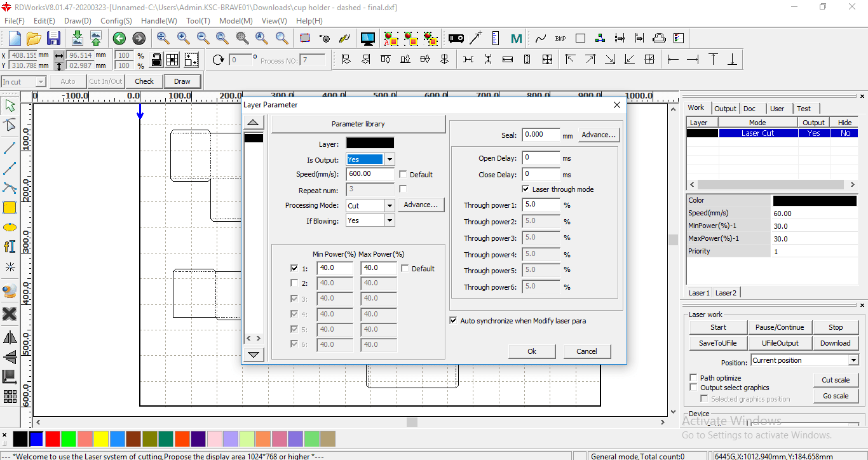Click the green Undo arrow
Viewport: 868px width, 460px height.
119,39
